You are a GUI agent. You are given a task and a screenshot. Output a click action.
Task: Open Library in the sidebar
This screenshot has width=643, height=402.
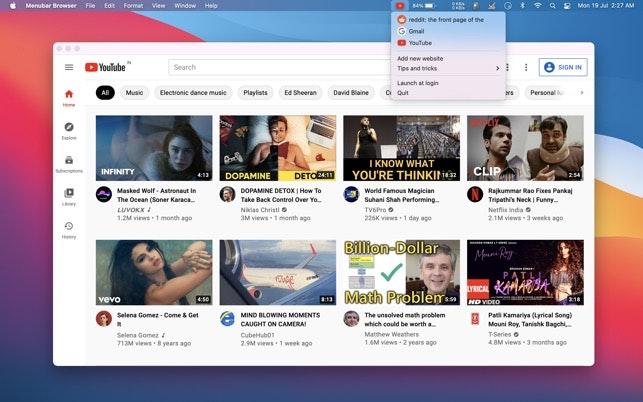click(x=69, y=196)
